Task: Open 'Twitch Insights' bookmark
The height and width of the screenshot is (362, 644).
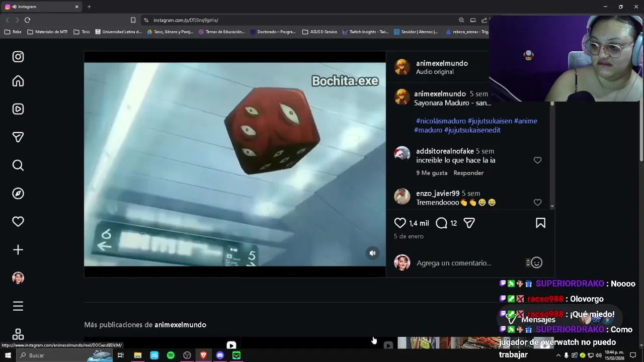Action: point(365,32)
